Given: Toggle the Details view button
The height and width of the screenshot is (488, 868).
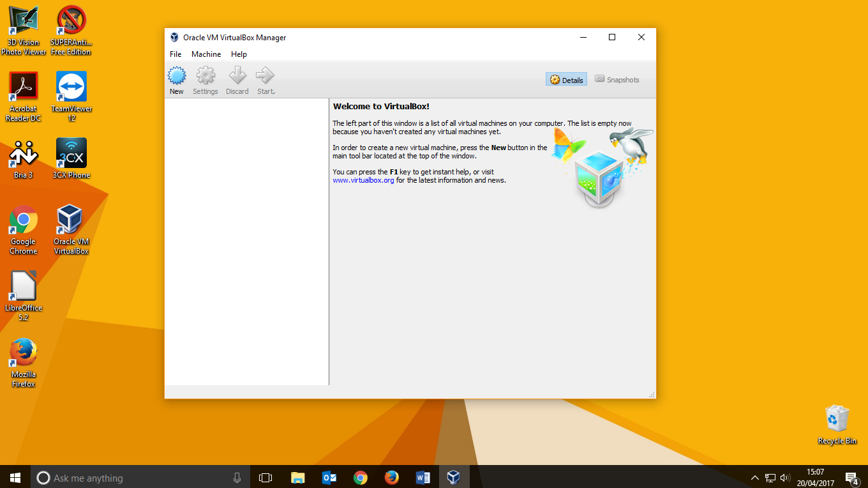Looking at the screenshot, I should 566,80.
